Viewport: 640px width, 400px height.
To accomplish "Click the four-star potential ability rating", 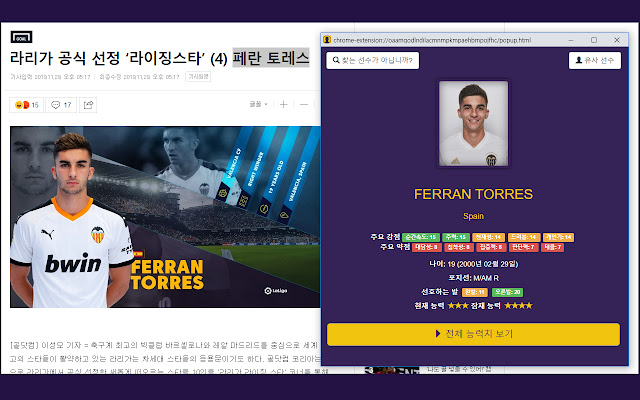I will point(518,305).
